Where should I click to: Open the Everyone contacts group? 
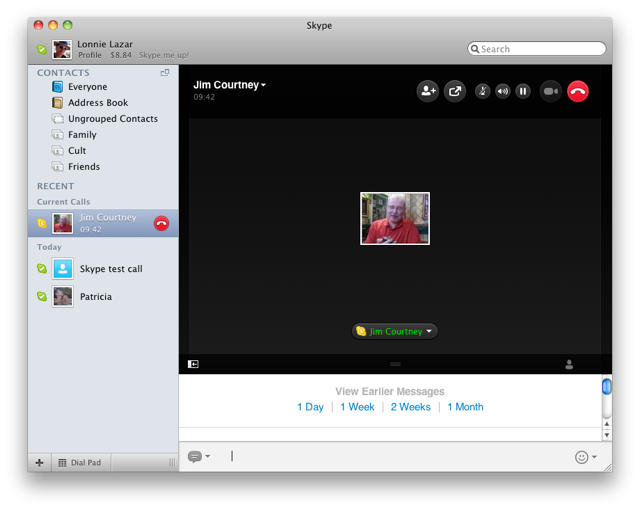pos(87,87)
